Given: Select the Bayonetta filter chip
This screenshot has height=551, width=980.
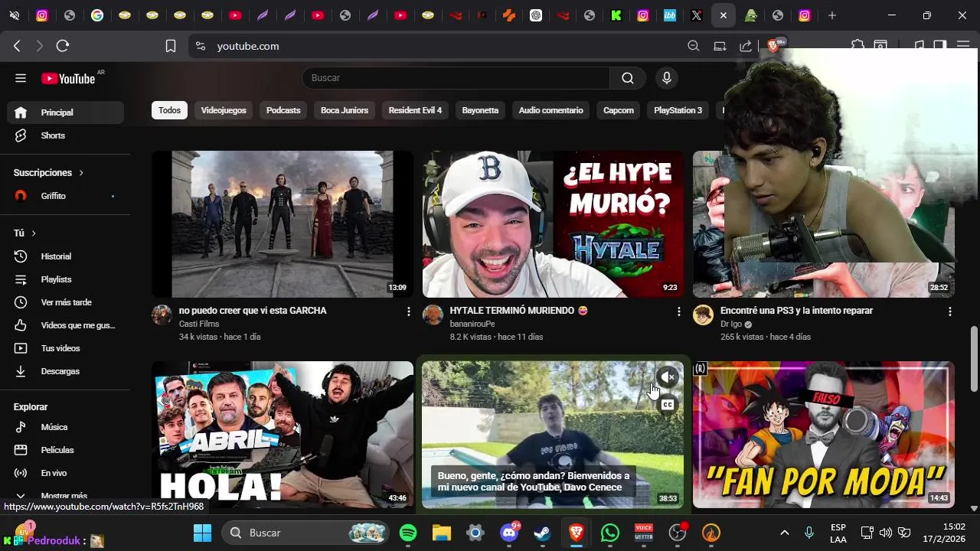Looking at the screenshot, I should point(480,110).
